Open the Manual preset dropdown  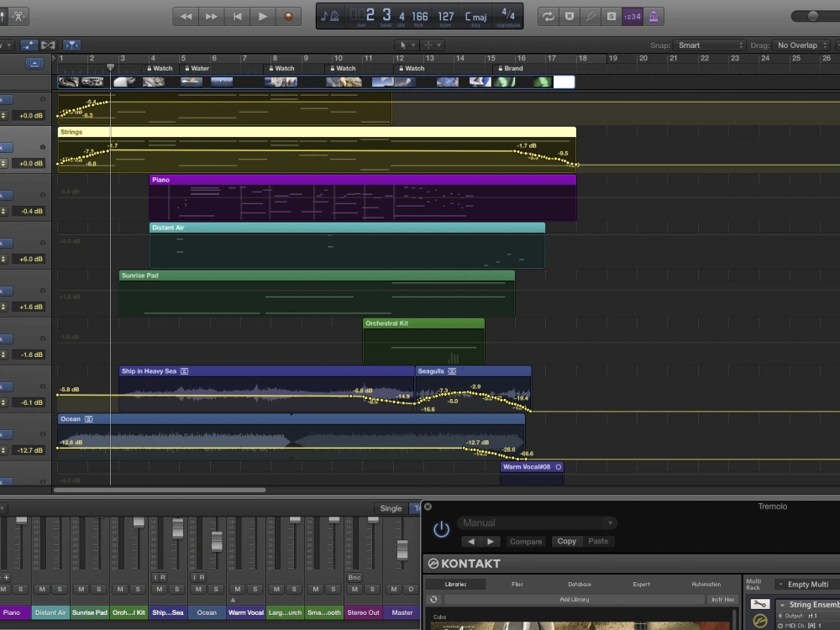[537, 522]
